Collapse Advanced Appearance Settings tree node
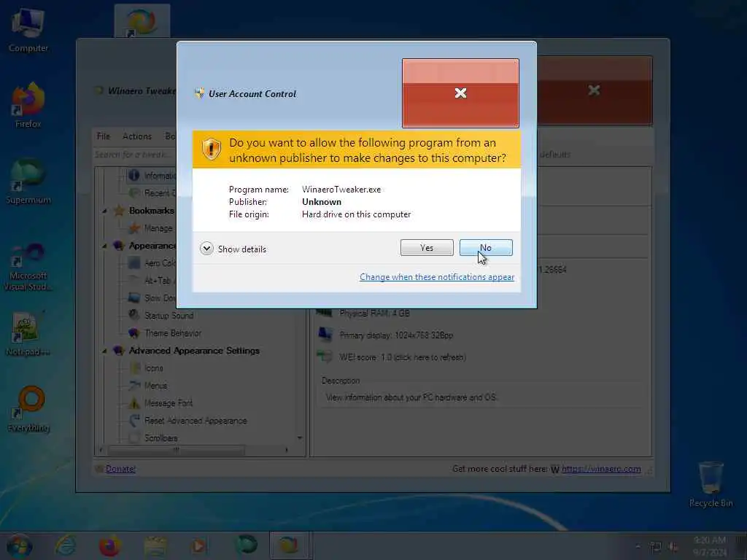The width and height of the screenshot is (747, 560). click(104, 351)
